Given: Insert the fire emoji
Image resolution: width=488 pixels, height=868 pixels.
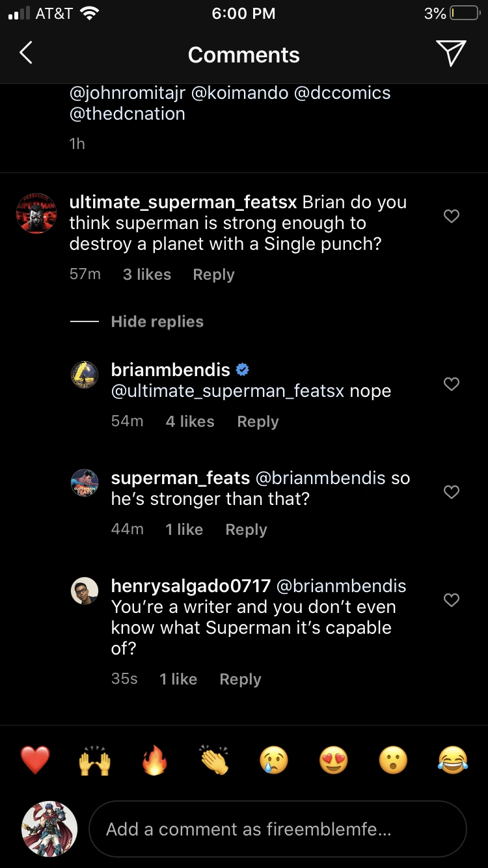Looking at the screenshot, I should 154,760.
